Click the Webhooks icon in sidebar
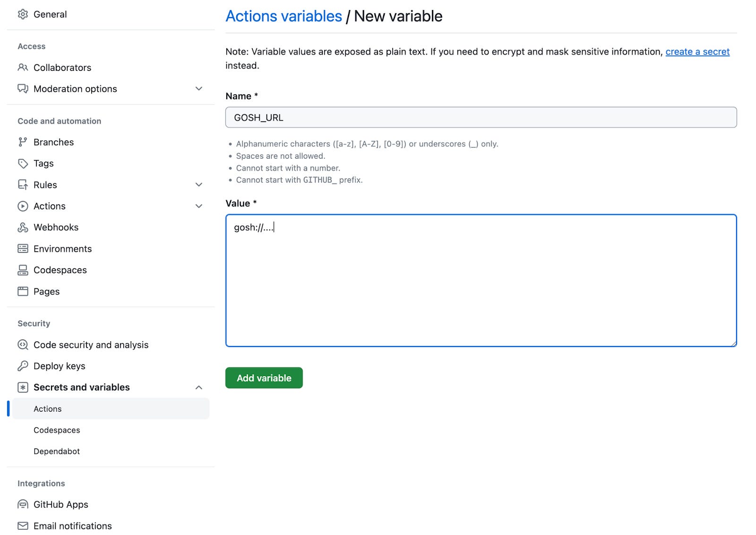The width and height of the screenshot is (756, 535). click(x=23, y=227)
